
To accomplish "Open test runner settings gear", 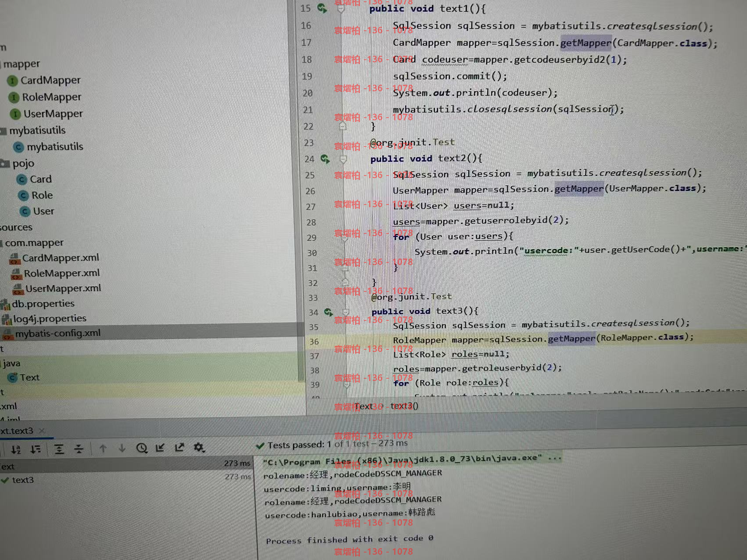I will click(199, 447).
